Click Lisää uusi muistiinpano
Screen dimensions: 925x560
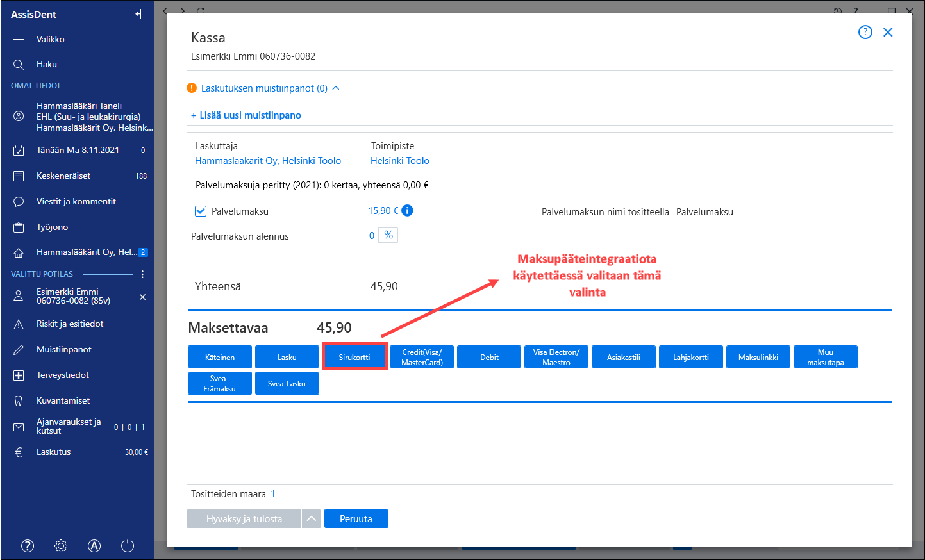pos(246,115)
